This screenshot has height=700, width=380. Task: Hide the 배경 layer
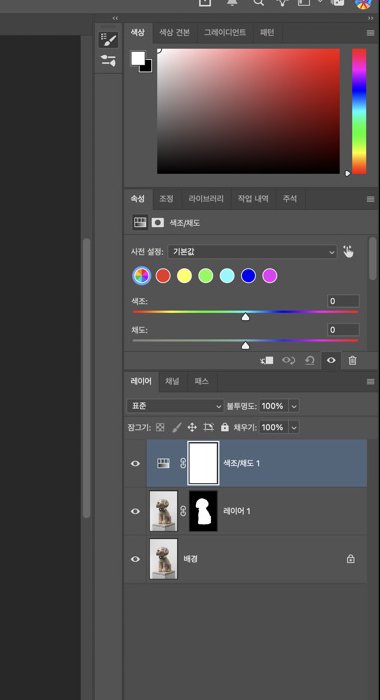135,559
